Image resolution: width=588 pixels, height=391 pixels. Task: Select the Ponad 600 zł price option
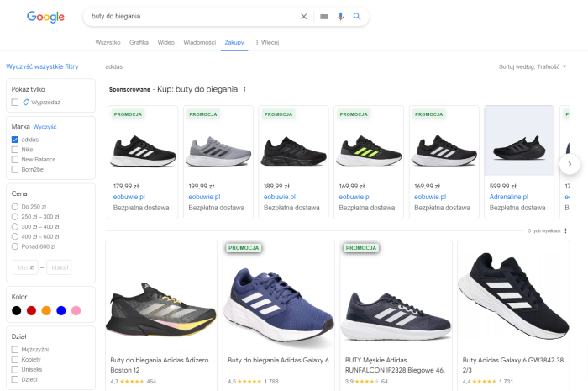[15, 246]
